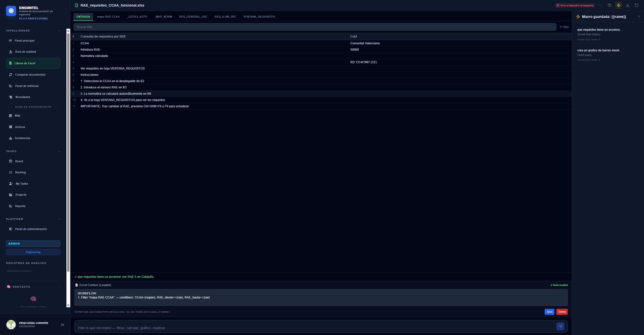
Task: Click the 'Normativa calculada' row
Action: [321, 56]
